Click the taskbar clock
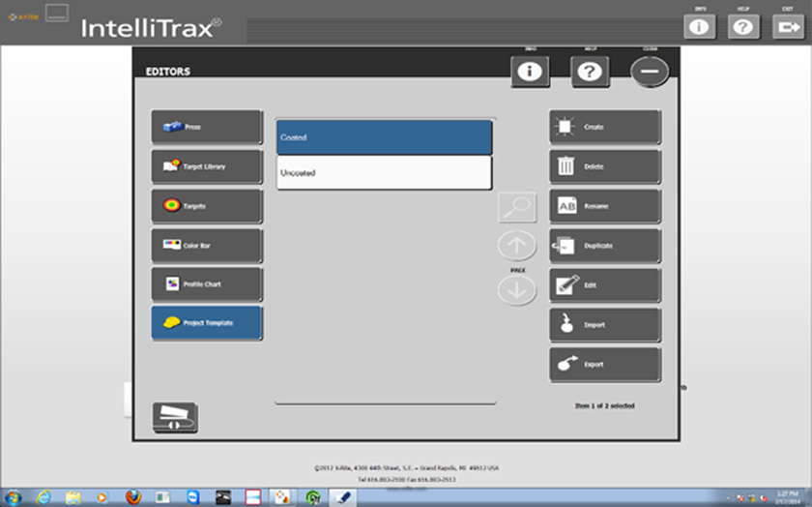This screenshot has width=812, height=507. coord(787,497)
